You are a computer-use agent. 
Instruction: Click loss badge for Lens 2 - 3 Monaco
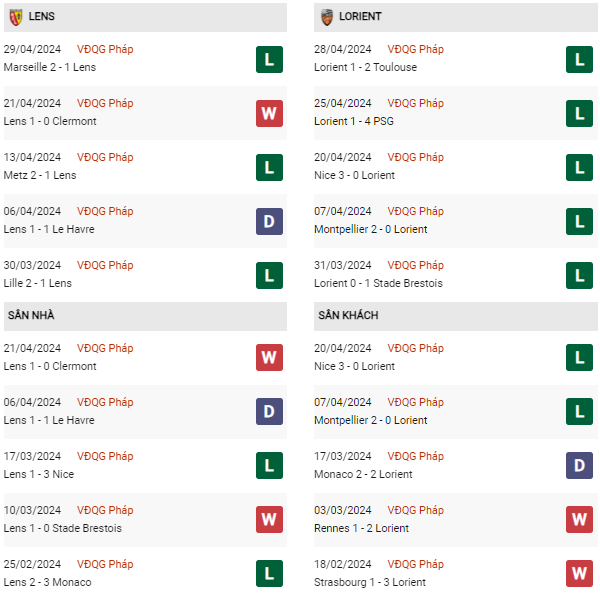point(269,574)
